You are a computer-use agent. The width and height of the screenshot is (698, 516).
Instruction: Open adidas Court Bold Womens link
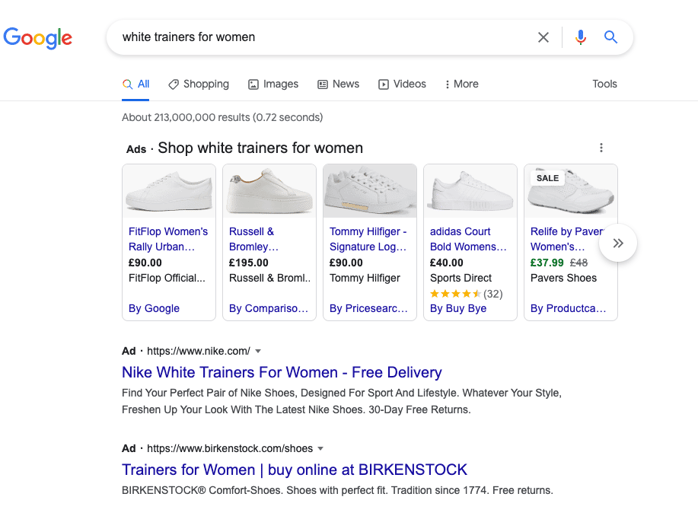(468, 239)
